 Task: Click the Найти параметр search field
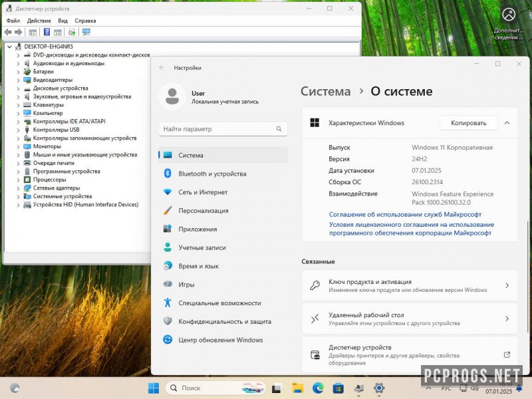[x=223, y=129]
